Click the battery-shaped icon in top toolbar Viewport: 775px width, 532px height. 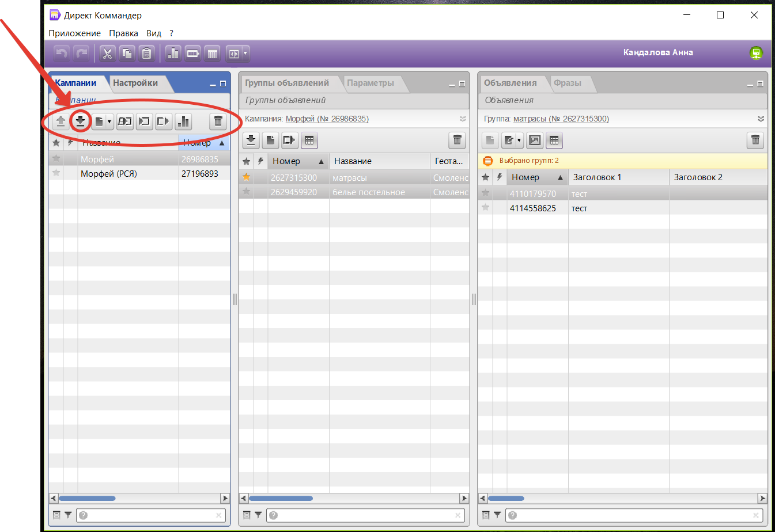click(x=192, y=54)
